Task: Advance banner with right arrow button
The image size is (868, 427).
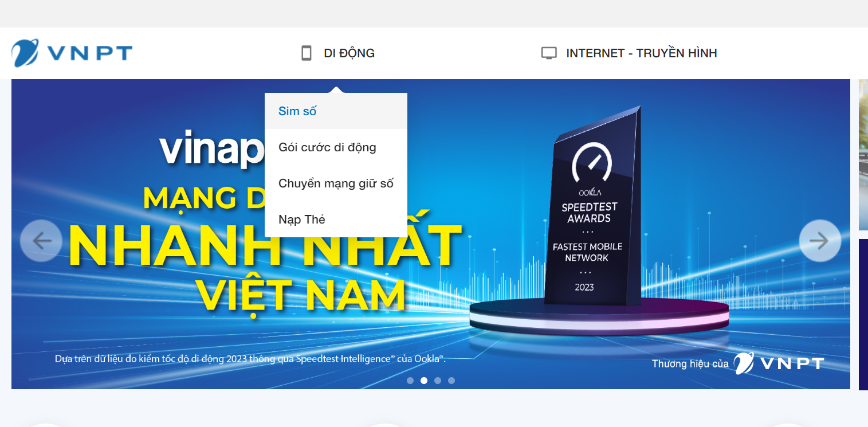Action: point(820,241)
